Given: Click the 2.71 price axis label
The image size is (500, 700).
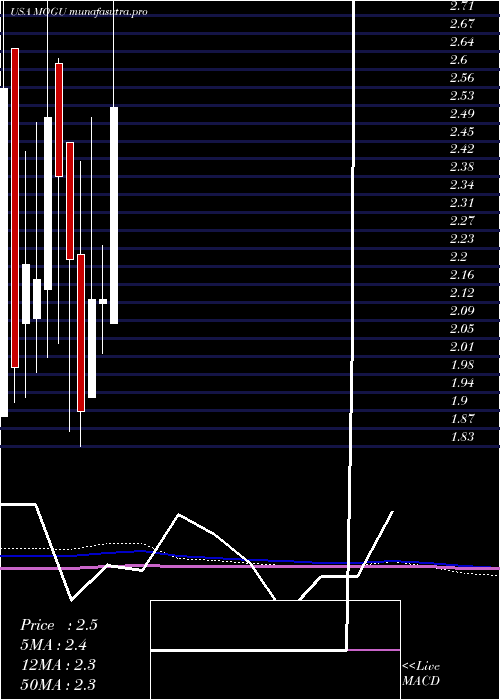Looking at the screenshot, I should click(462, 6).
